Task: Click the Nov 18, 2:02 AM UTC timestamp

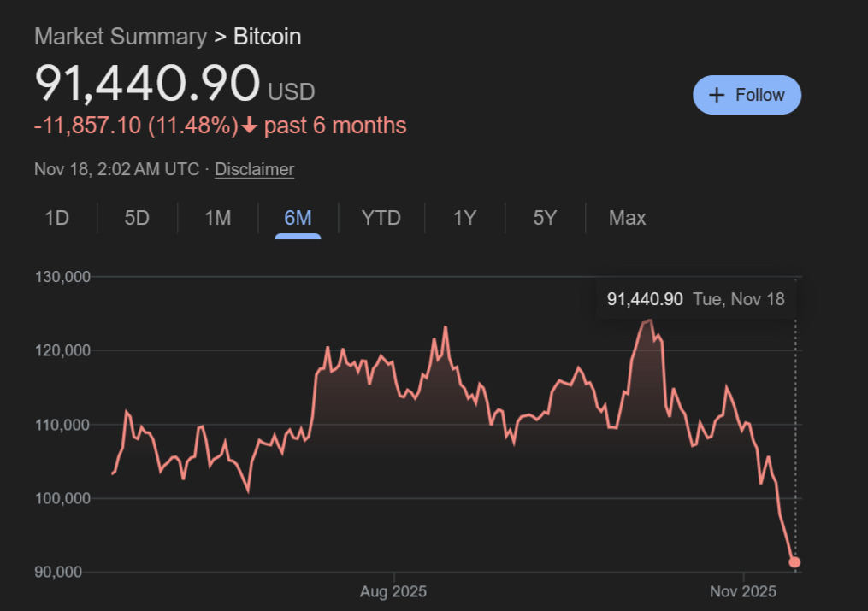Action: (117, 169)
